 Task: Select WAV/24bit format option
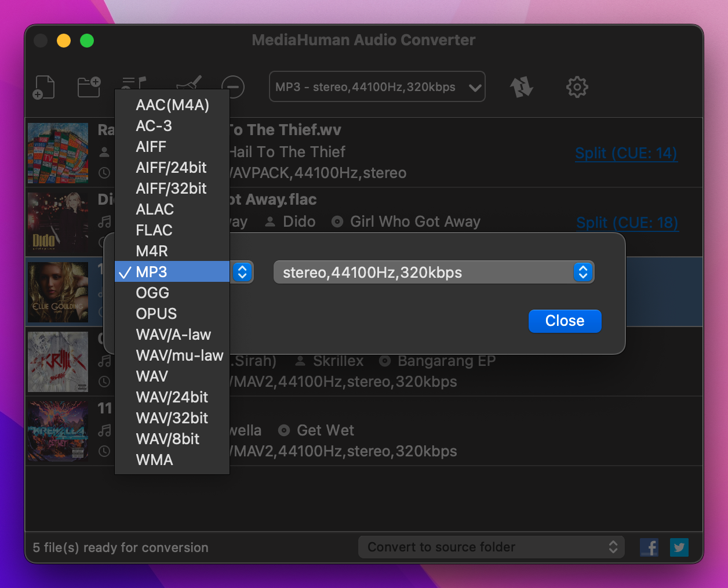[172, 397]
